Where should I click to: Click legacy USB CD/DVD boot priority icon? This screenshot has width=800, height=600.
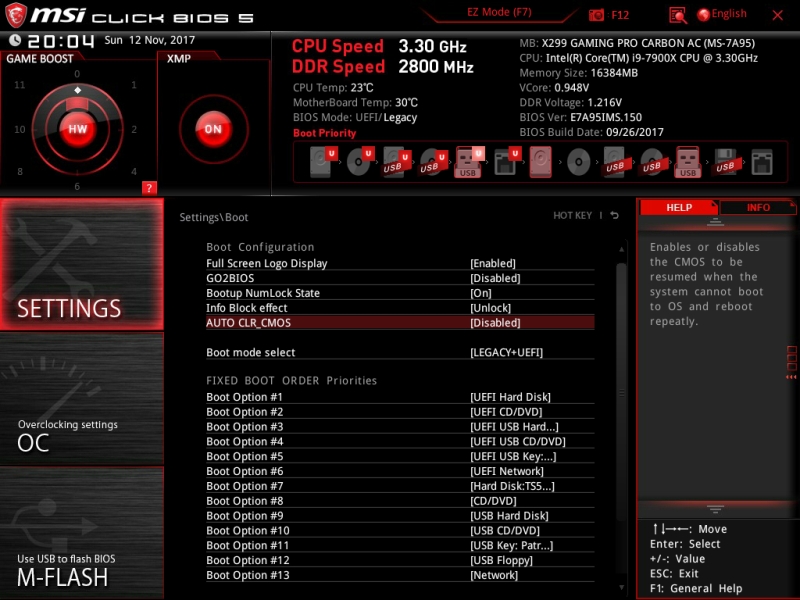(x=652, y=162)
